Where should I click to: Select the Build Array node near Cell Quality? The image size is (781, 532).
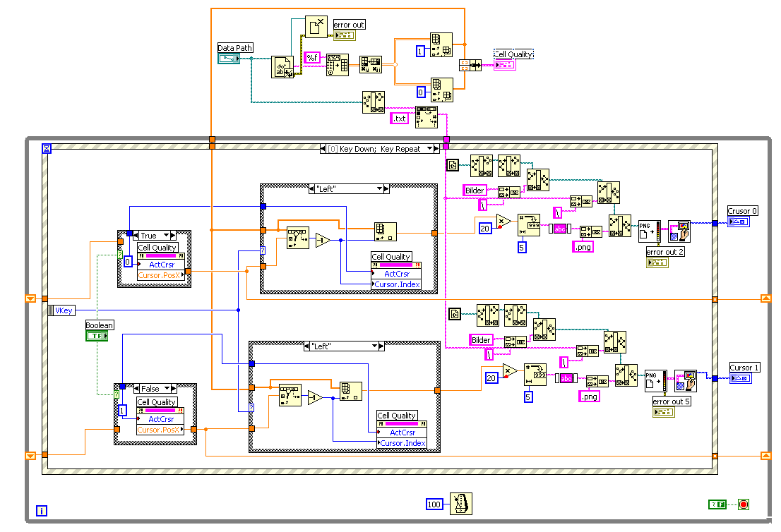(470, 65)
